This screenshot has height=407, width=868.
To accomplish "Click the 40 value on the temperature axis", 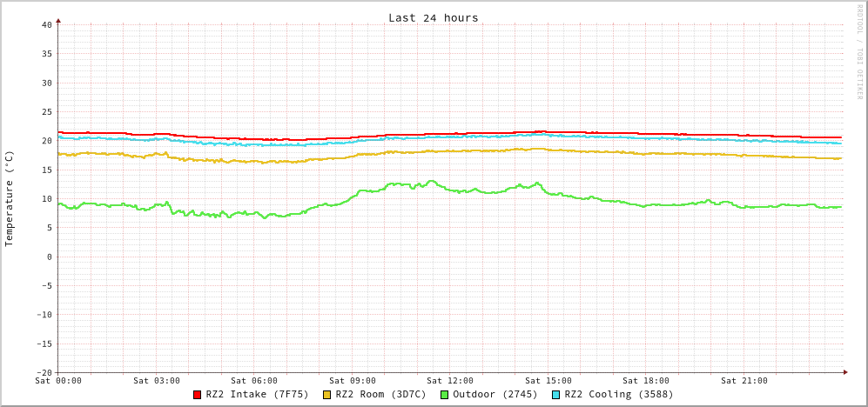I will point(46,24).
